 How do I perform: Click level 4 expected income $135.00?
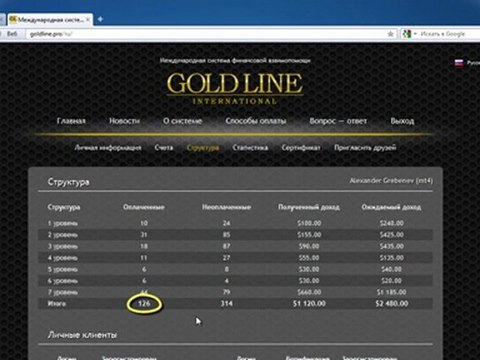point(392,258)
